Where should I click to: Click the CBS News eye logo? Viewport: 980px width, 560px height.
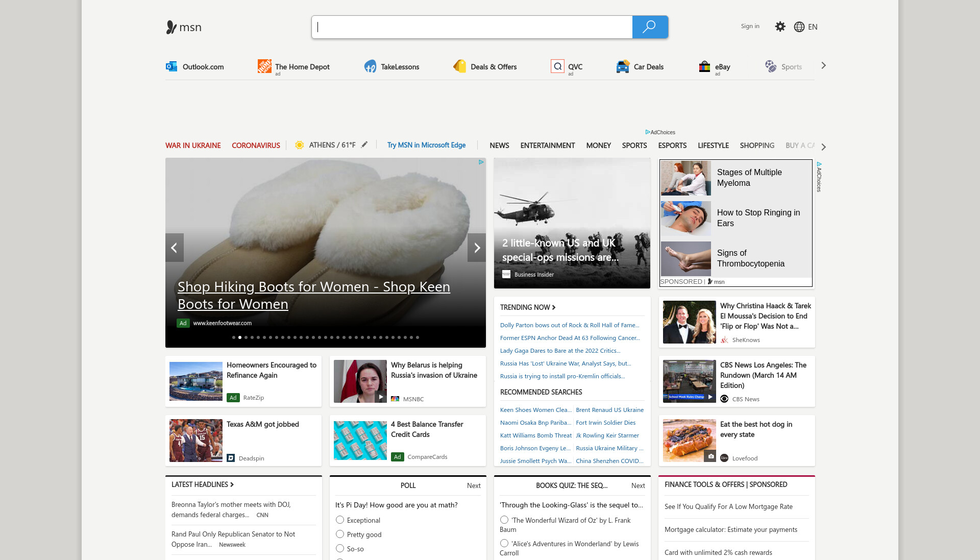pos(724,399)
